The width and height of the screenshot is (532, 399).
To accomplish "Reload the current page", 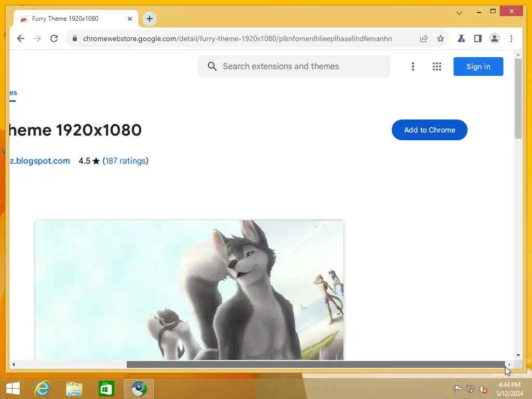I will 54,38.
